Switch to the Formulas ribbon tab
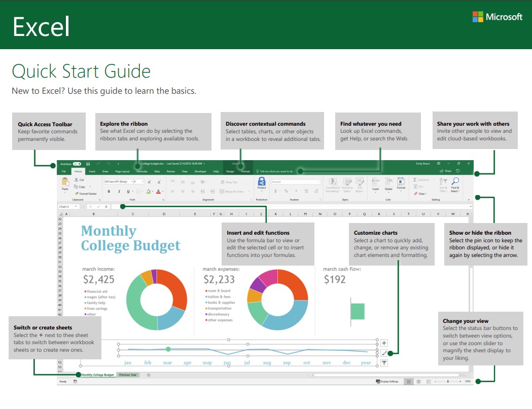 click(142, 171)
